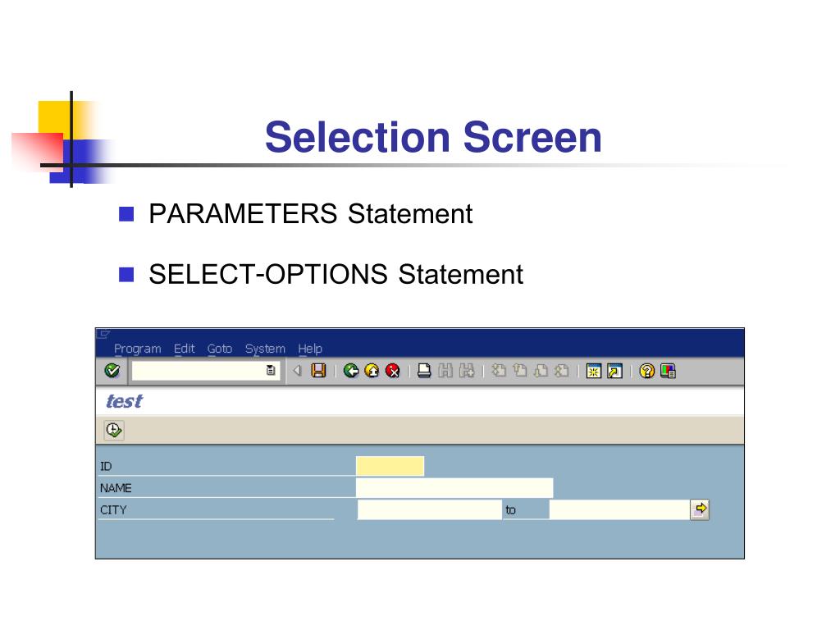Click the NAME input field
The width and height of the screenshot is (840, 630).
point(454,488)
